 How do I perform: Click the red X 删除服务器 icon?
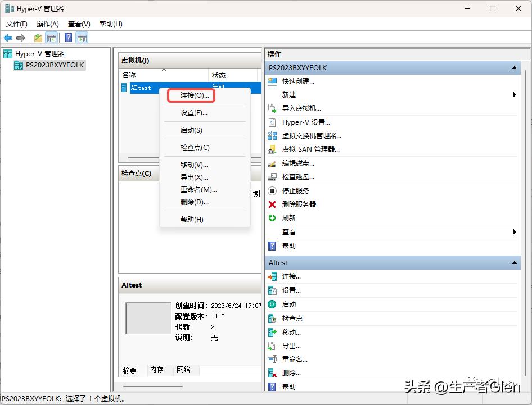click(x=270, y=204)
